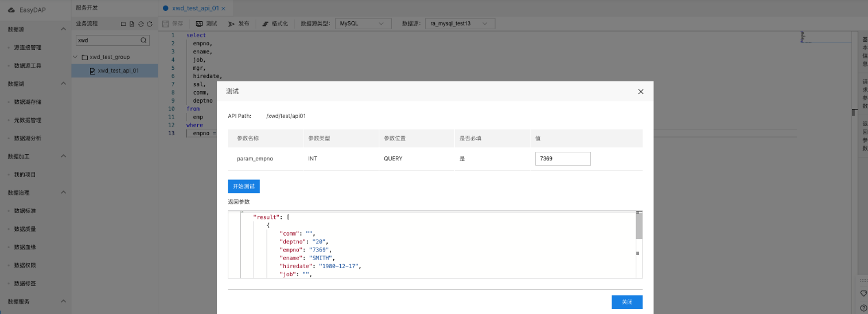Screen dimensions: 868x314
Task: Open the 请求参数 right side panel
Action: (x=865, y=94)
